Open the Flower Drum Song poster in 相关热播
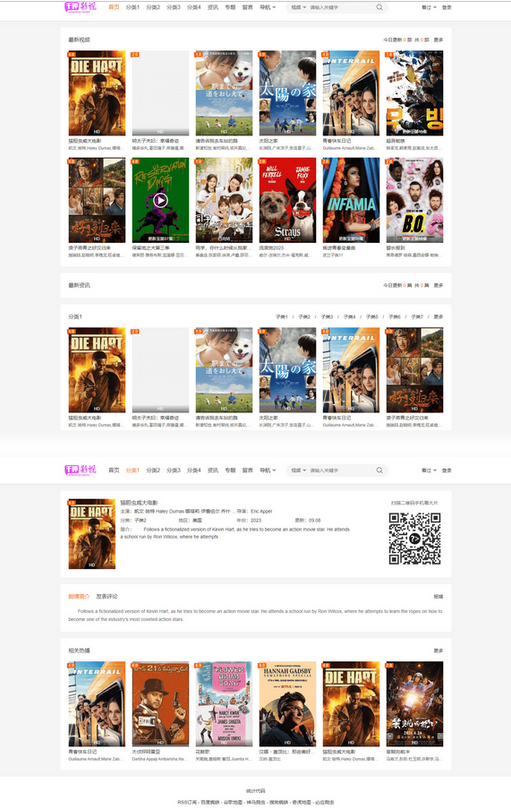This screenshot has width=511, height=808. 224,704
